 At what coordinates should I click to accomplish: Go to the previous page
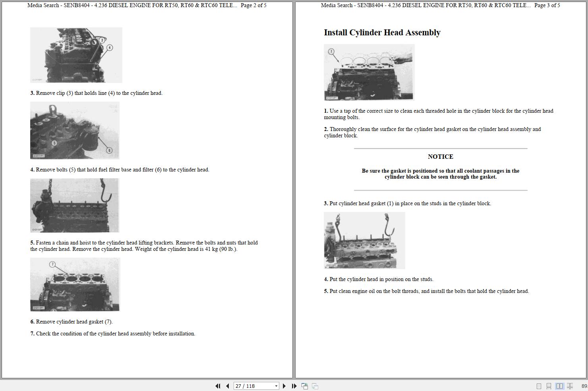point(227,386)
